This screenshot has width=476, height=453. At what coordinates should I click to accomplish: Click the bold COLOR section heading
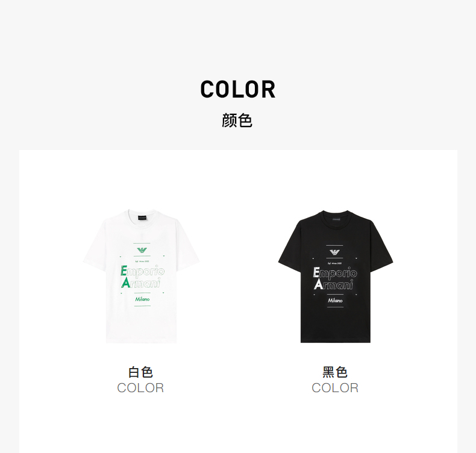coord(237,90)
